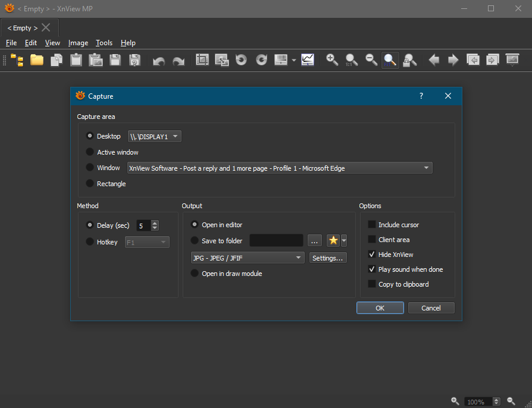Enable the Include cursor checkbox
This screenshot has height=408, width=532.
point(372,225)
